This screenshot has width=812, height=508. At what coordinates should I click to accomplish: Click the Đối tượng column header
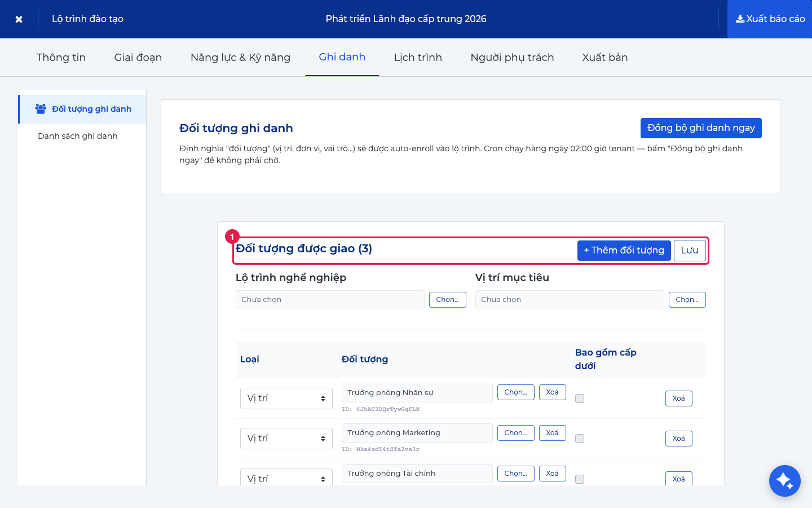click(x=365, y=360)
